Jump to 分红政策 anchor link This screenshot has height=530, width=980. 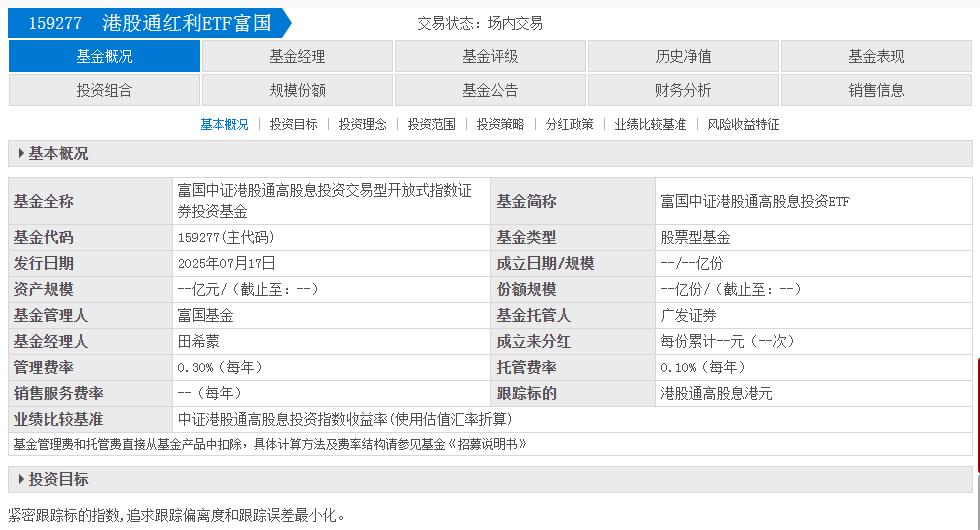(x=569, y=124)
